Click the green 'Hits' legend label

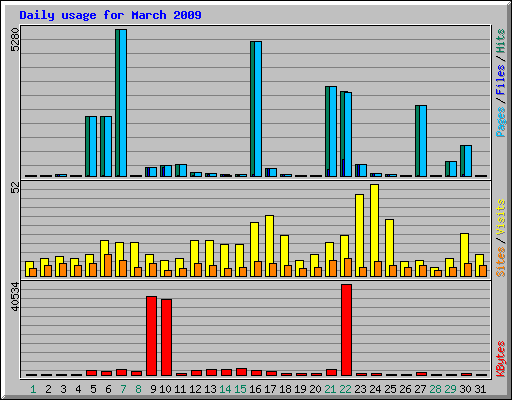coord(501,41)
